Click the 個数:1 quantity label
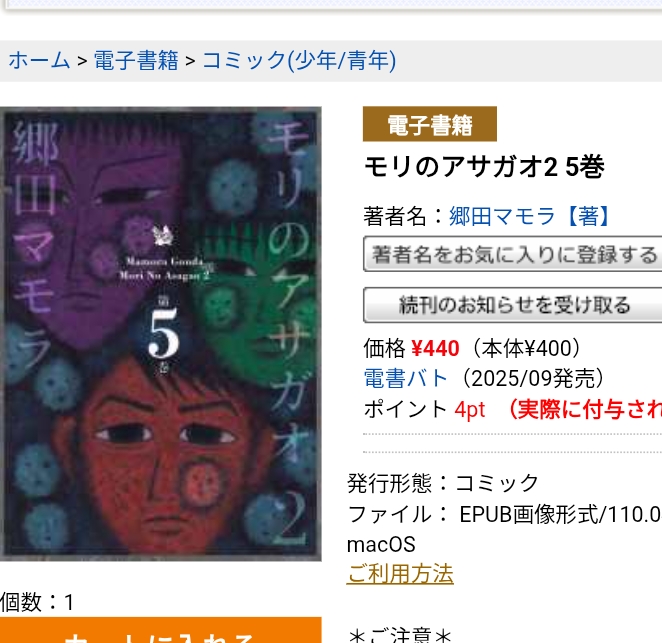 tap(37, 602)
